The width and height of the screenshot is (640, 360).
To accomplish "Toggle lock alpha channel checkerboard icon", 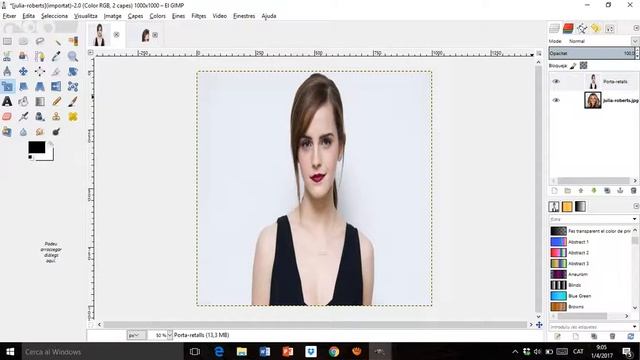I will pyautogui.click(x=584, y=65).
